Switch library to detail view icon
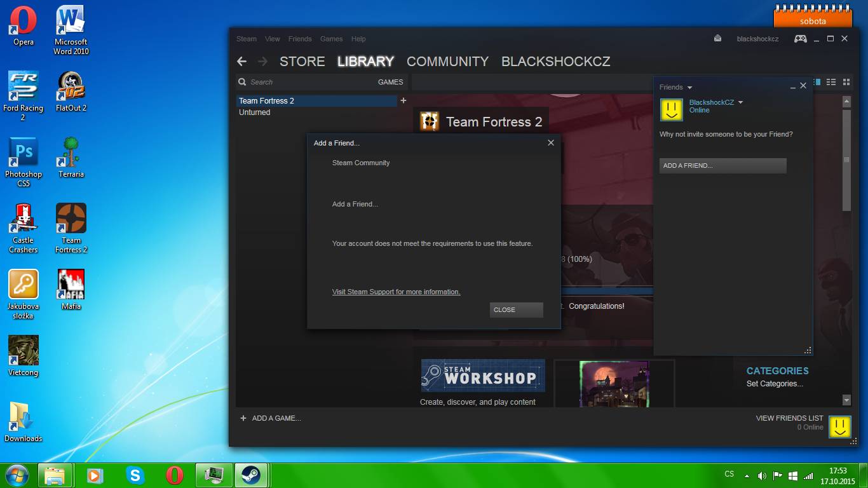The width and height of the screenshot is (868, 488). pyautogui.click(x=818, y=82)
